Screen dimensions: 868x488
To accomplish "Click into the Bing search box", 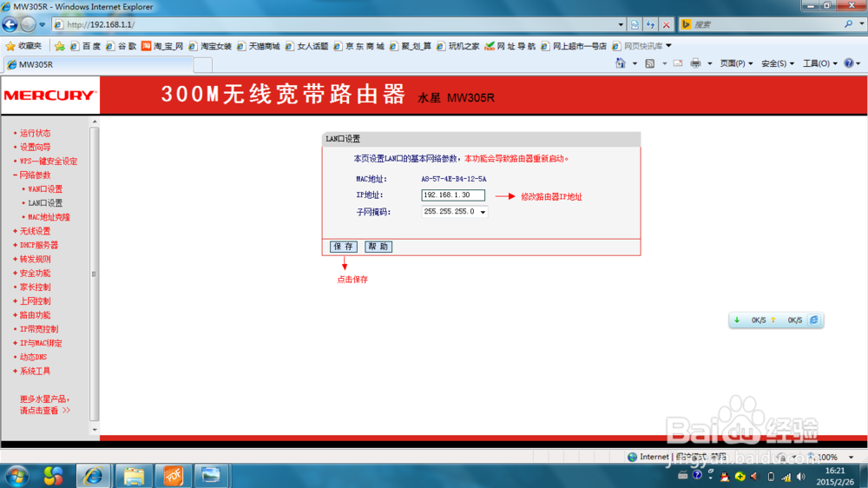I will (766, 24).
